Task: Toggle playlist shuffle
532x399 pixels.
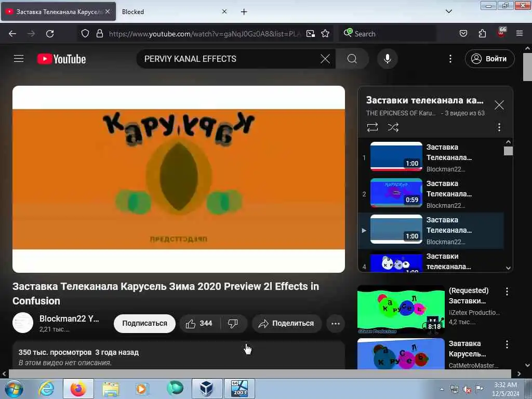Action: (393, 127)
